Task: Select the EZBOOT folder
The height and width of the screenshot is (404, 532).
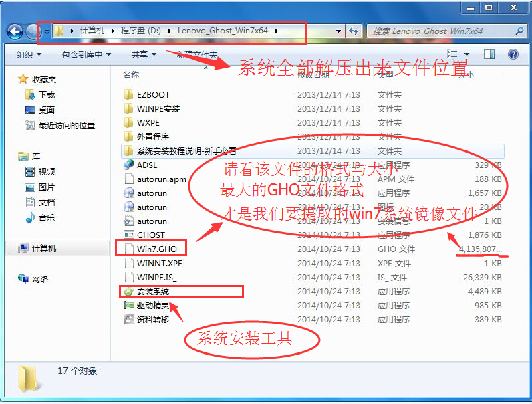Action: point(153,94)
